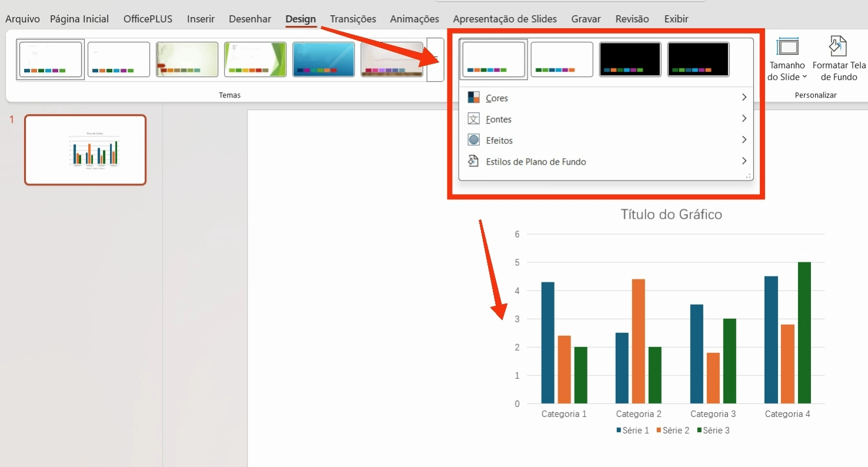The height and width of the screenshot is (467, 868).
Task: Apply the second white theme thumbnail
Action: (119, 59)
